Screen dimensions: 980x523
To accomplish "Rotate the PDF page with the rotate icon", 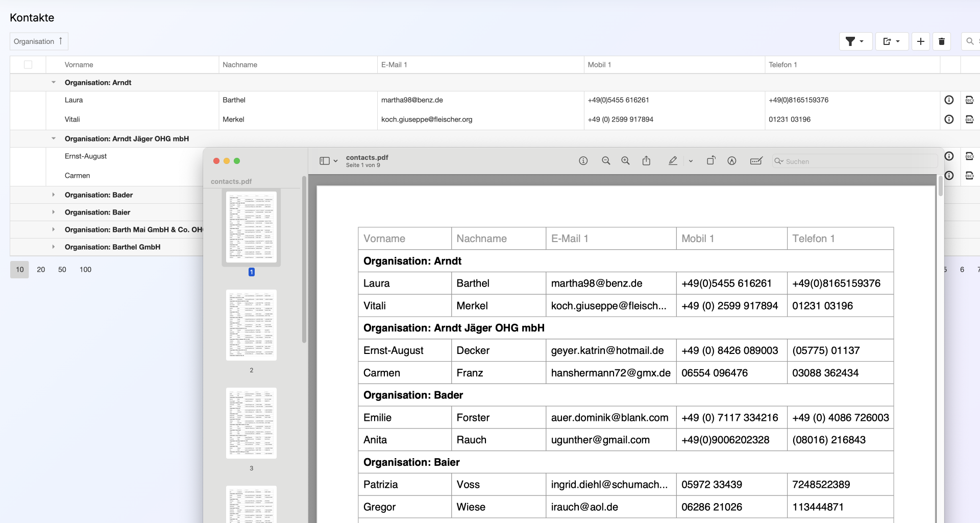I will coord(710,161).
